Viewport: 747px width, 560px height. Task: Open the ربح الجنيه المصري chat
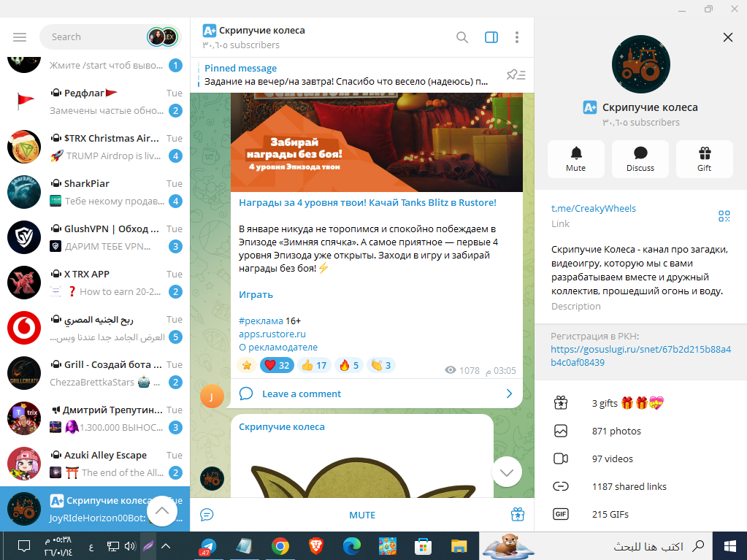coord(95,328)
